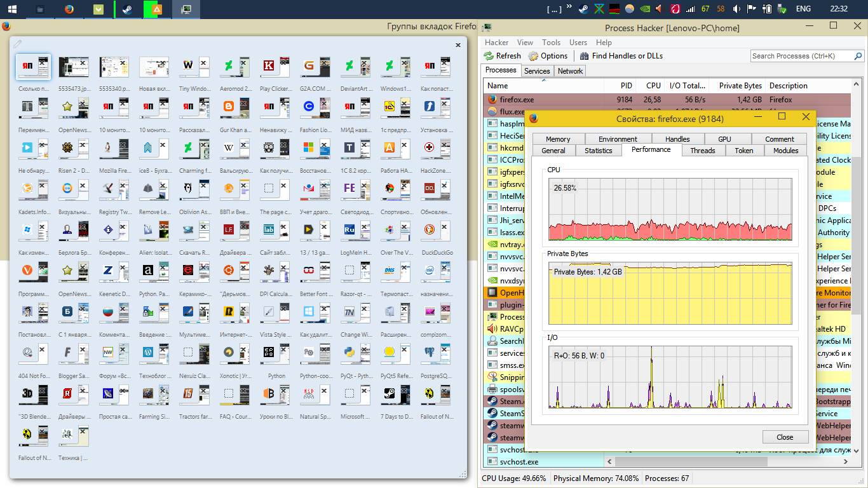Screen dimensions: 868x488
Task: Click the pencil icon to rename tab group
Action: point(17,44)
